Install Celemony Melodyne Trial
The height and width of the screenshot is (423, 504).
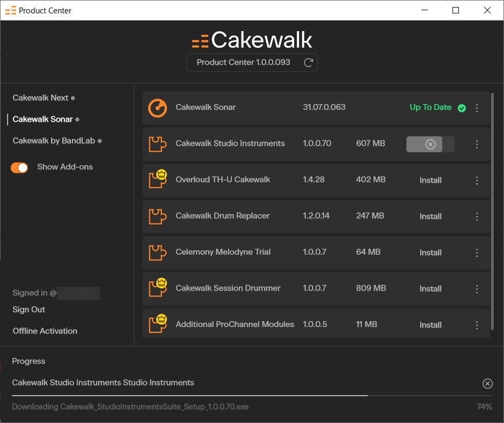click(x=430, y=253)
